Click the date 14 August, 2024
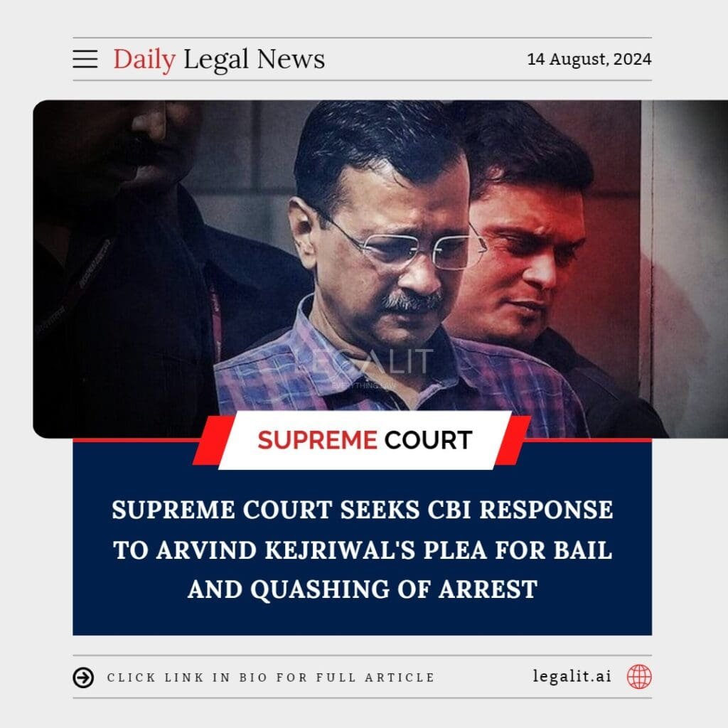This screenshot has width=728, height=728. tap(589, 59)
